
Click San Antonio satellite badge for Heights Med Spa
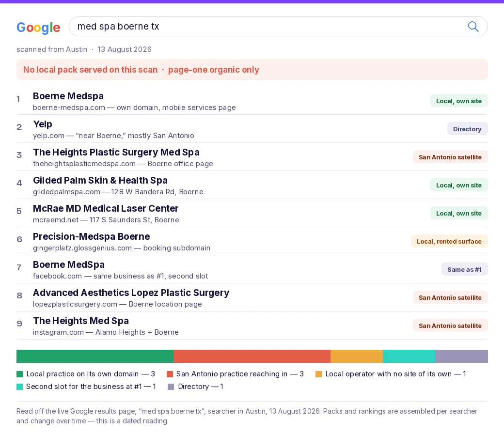point(450,325)
